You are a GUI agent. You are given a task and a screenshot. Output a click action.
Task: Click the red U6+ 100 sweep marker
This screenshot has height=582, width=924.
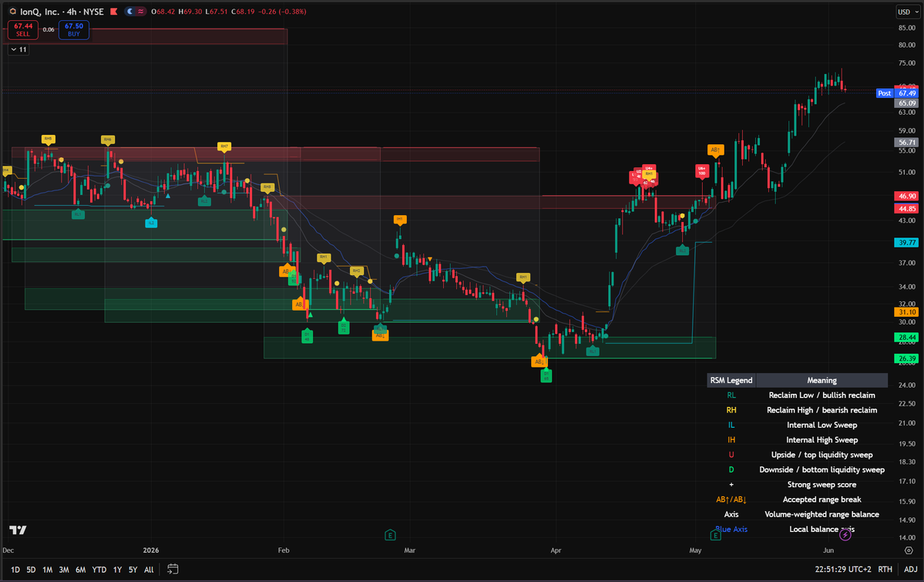702,171
